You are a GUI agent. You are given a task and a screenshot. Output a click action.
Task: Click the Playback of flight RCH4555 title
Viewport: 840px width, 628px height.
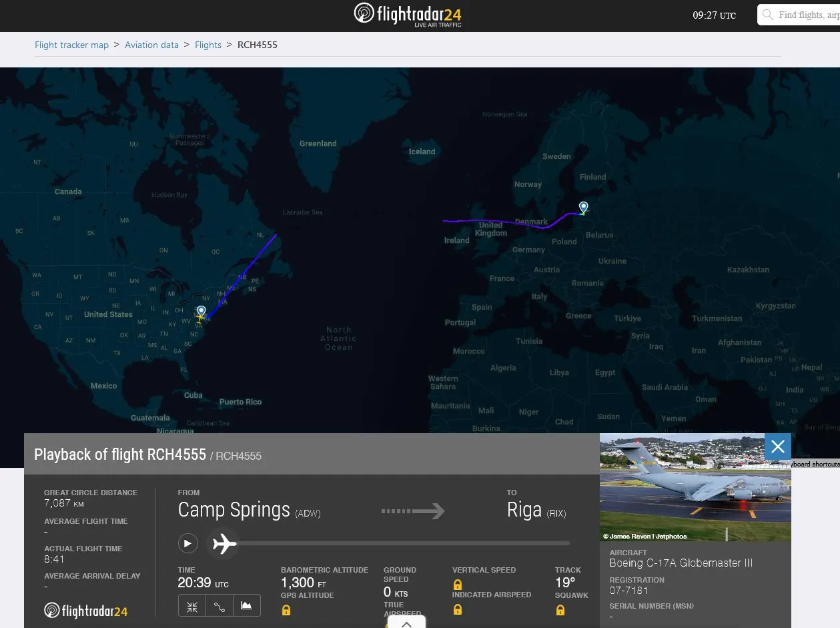(x=120, y=455)
